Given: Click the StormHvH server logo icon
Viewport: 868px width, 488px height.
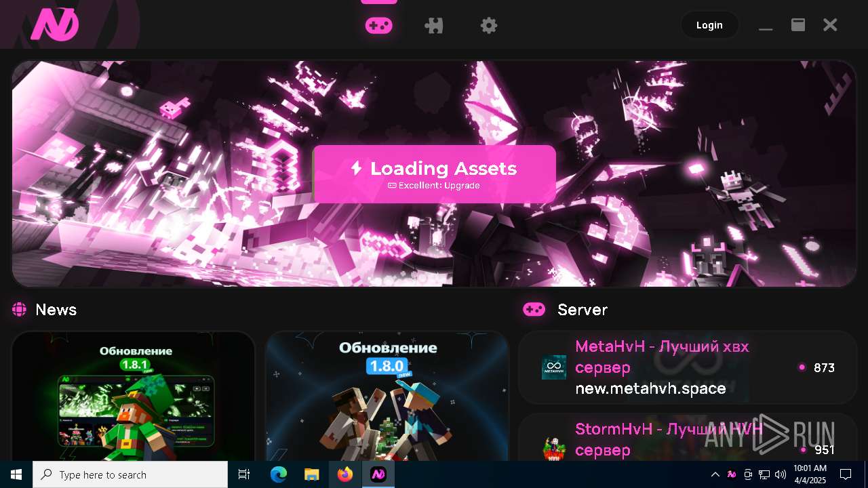Looking at the screenshot, I should point(554,449).
